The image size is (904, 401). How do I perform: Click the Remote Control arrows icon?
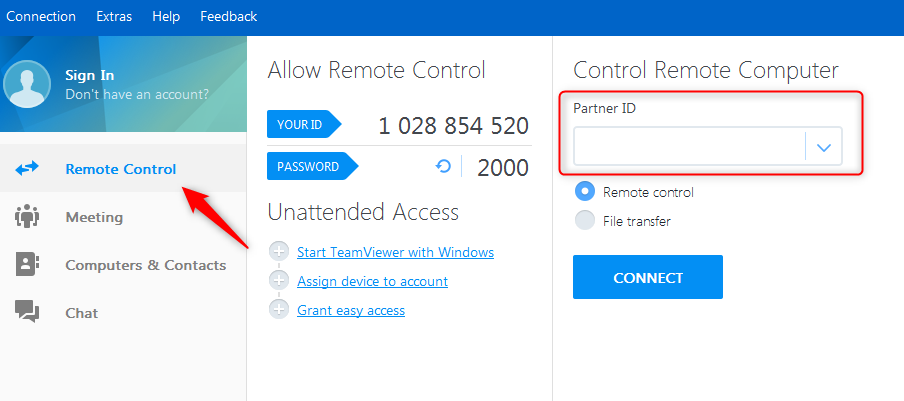coord(27,168)
